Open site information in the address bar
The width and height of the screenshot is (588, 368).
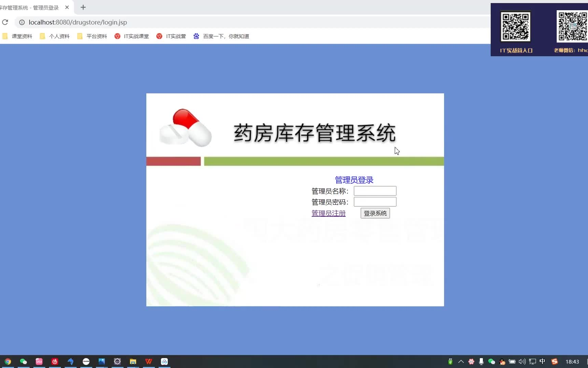click(22, 22)
